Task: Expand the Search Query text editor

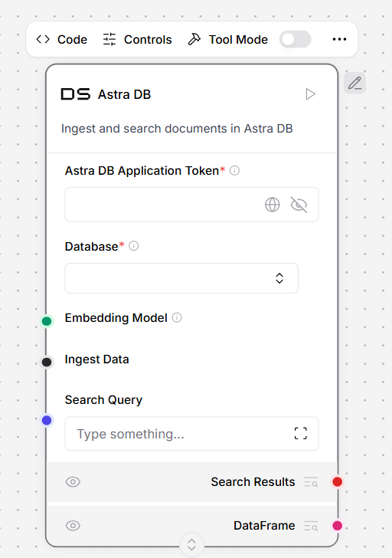Action: pyautogui.click(x=301, y=434)
